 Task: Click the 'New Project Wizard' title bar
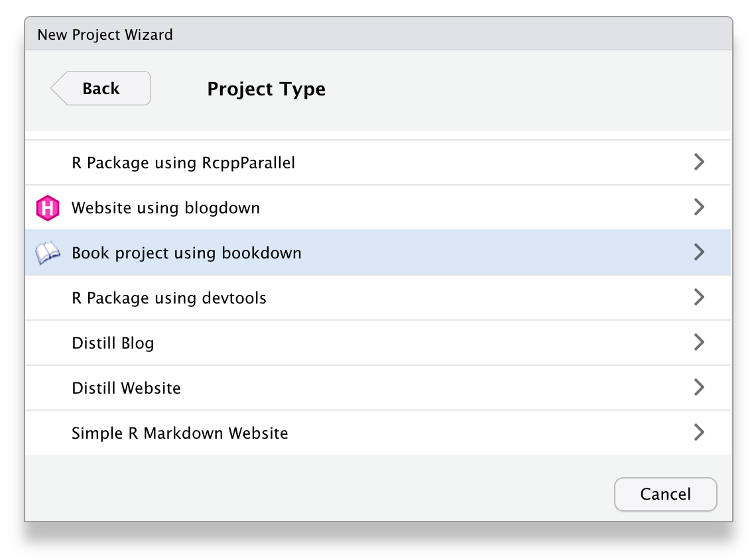(x=379, y=34)
